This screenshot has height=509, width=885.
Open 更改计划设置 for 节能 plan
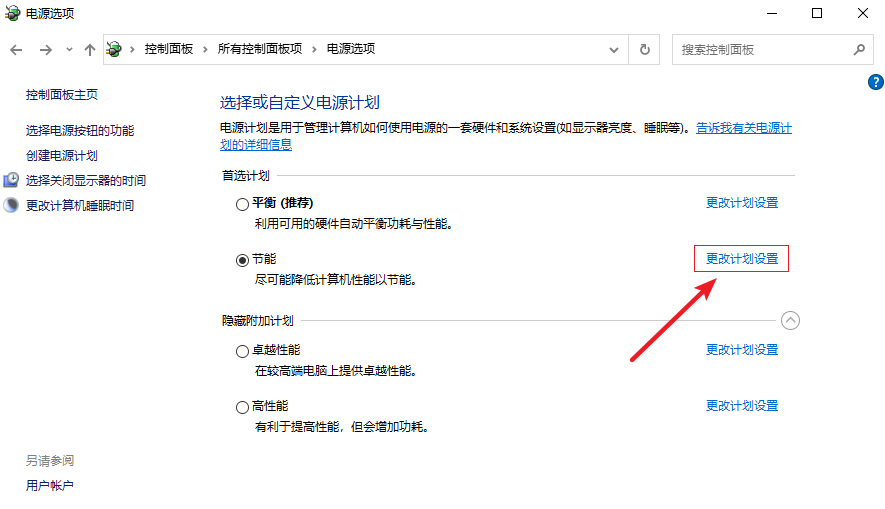(x=741, y=258)
